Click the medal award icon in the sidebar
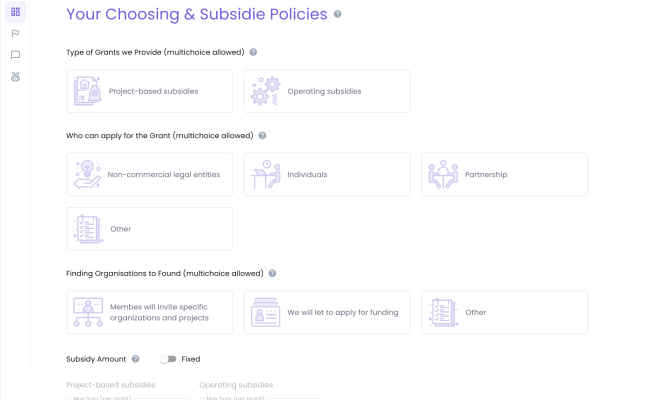Image resolution: width=650 pixels, height=400 pixels. pyautogui.click(x=15, y=77)
